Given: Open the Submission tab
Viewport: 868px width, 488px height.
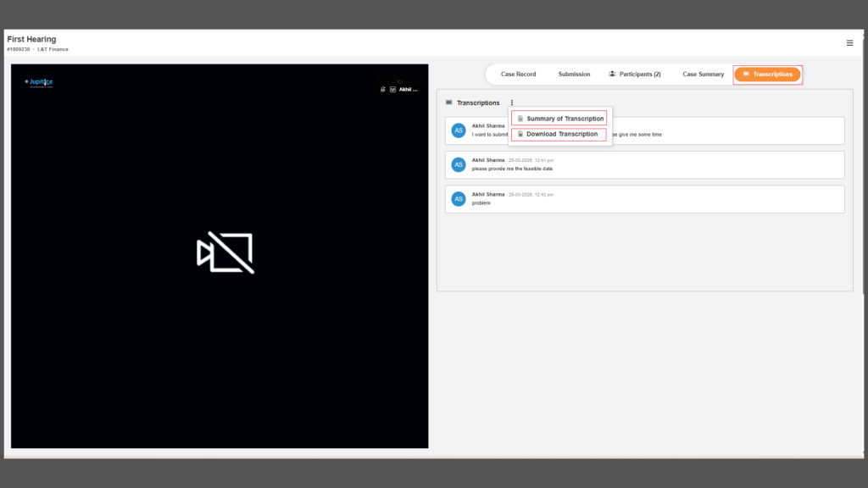Looking at the screenshot, I should click(x=574, y=75).
